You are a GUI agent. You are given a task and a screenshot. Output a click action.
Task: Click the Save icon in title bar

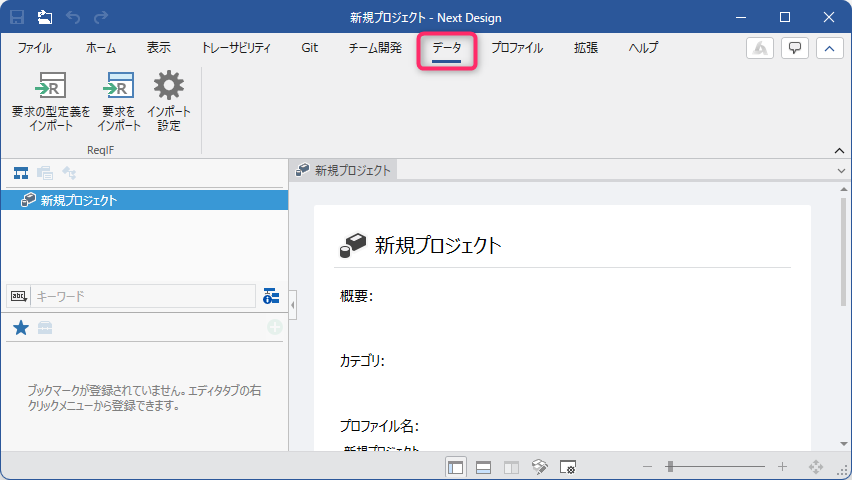tap(17, 17)
